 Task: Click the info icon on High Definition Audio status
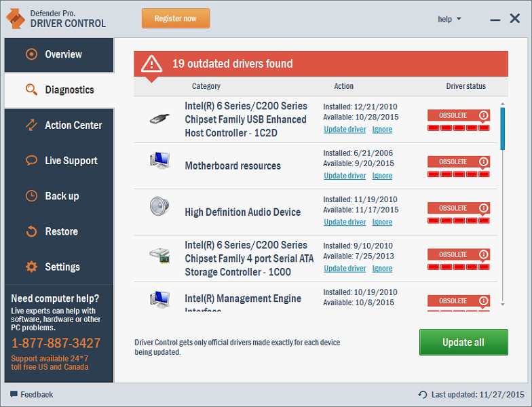(x=483, y=208)
